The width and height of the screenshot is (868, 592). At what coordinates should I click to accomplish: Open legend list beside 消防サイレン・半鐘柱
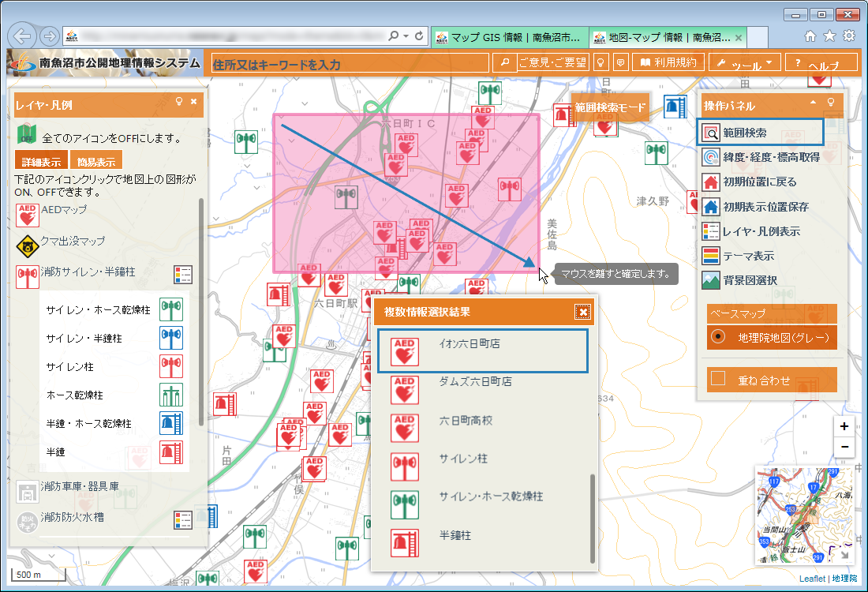tap(183, 274)
